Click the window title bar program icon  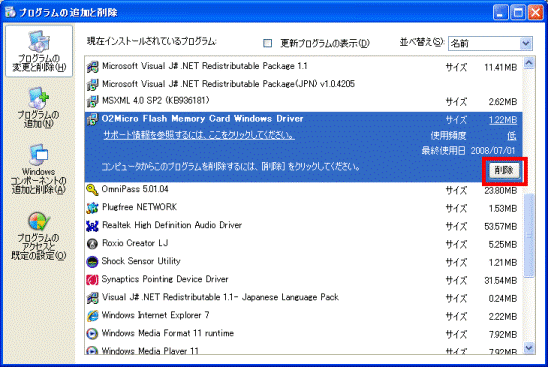pos(10,12)
